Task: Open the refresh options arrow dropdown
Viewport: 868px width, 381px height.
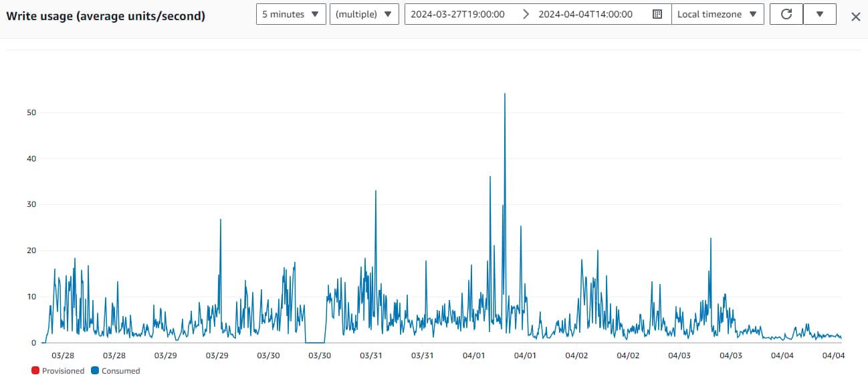Action: click(x=819, y=14)
